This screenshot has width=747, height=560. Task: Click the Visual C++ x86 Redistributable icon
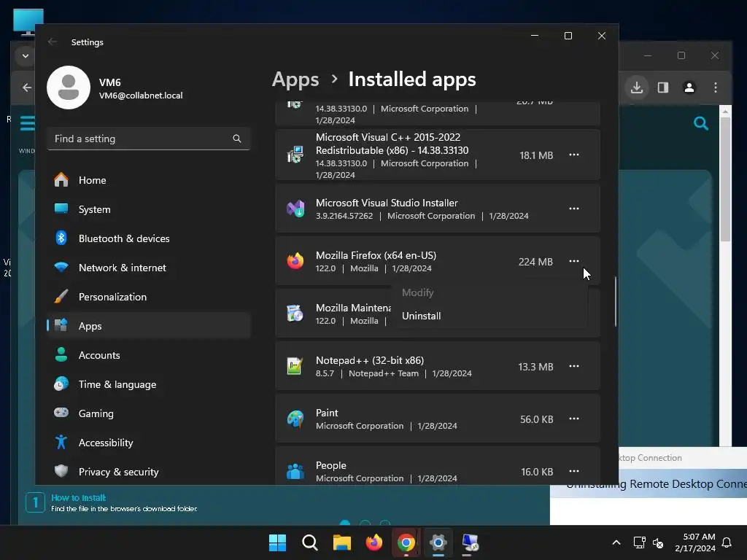coord(295,155)
